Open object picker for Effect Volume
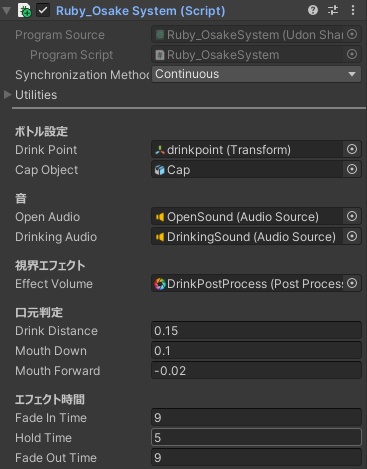 (352, 283)
